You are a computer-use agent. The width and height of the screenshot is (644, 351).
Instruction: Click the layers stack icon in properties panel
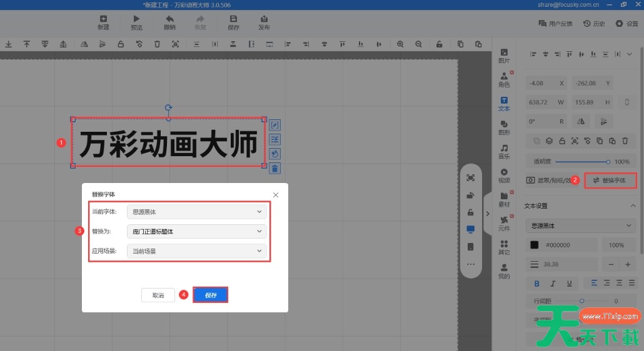point(549,141)
